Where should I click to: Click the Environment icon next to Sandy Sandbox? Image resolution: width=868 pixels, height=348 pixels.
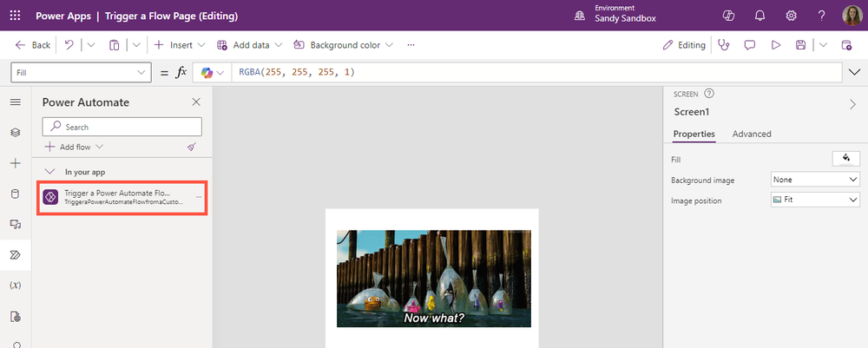[580, 16]
